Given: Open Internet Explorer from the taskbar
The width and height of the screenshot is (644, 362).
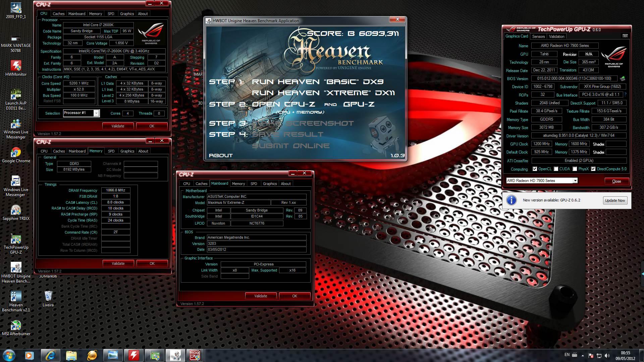Looking at the screenshot, I should [x=50, y=355].
